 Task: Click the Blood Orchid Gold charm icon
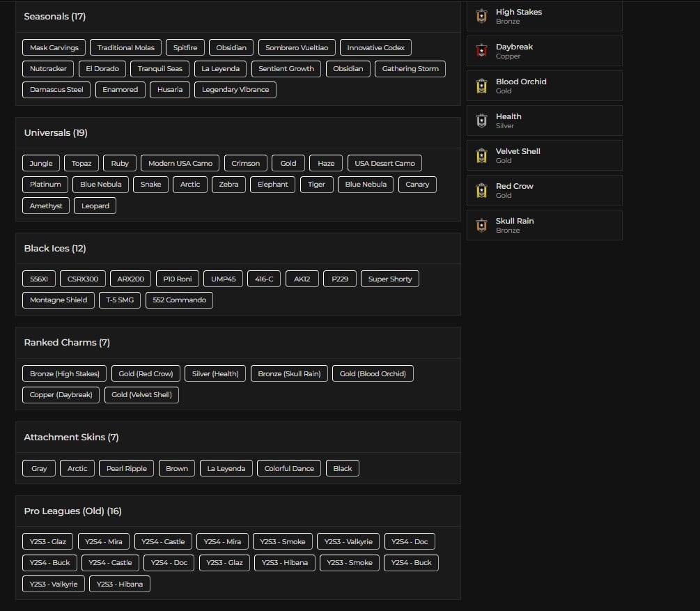tap(481, 86)
